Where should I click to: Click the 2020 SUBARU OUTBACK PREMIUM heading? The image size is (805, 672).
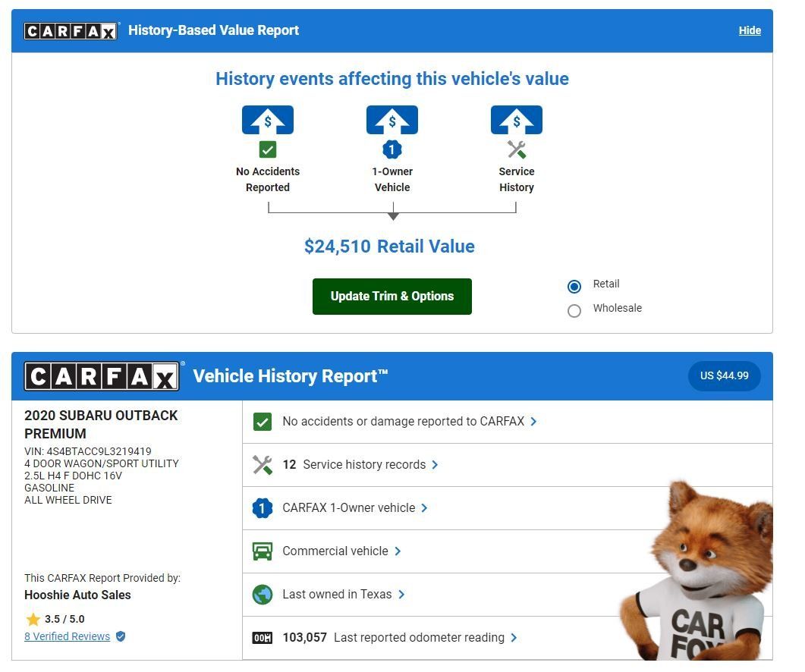point(101,425)
